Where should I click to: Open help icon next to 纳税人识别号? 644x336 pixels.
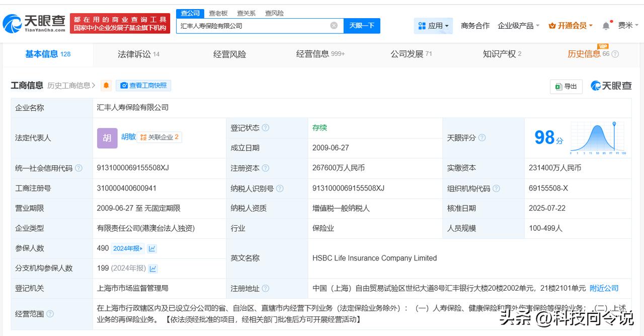(x=280, y=188)
